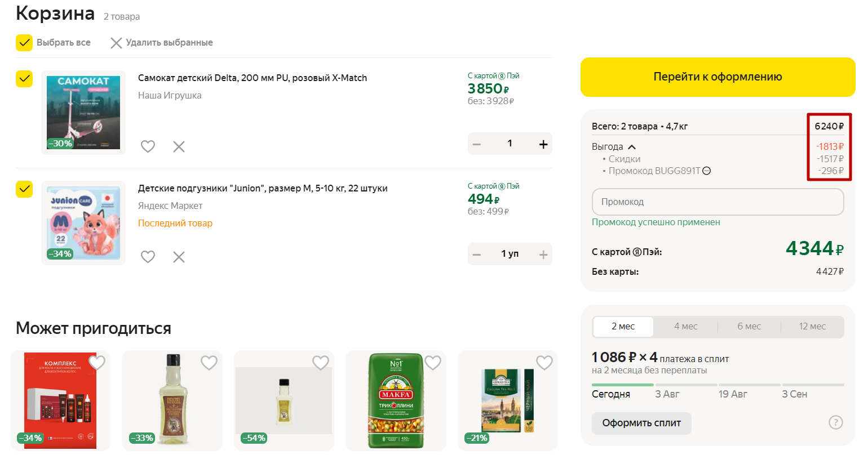Screen dimensions: 868x455
Task: Collapse the "Выгода" savings breakdown
Action: coord(632,147)
